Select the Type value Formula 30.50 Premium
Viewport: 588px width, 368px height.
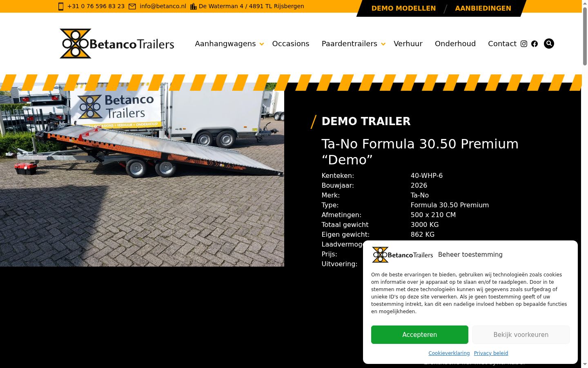click(450, 205)
